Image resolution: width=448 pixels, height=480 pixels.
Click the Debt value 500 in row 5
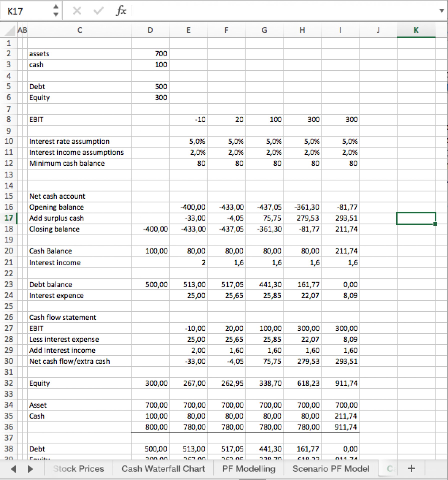tap(150, 86)
